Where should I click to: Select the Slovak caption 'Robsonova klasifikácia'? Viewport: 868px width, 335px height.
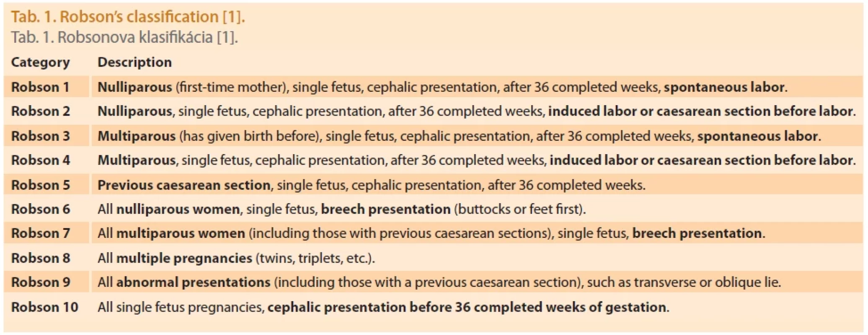[x=135, y=37]
